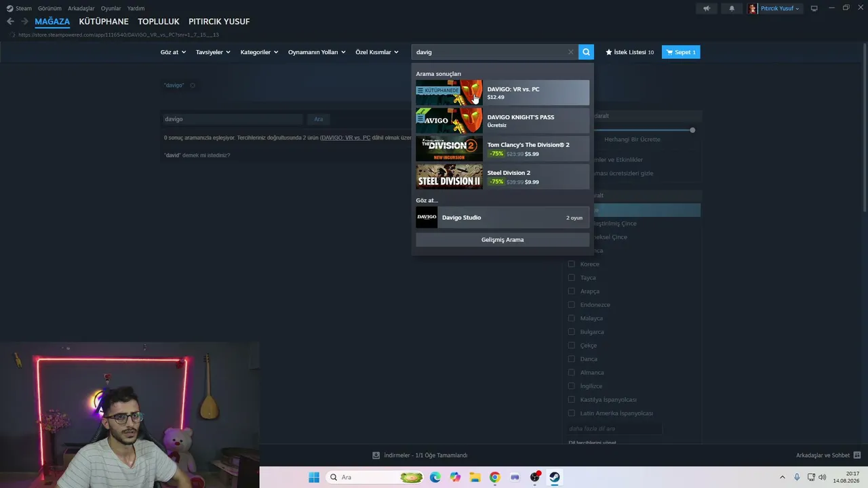Click the taskbar microphone icon
The height and width of the screenshot is (488, 868).
[x=797, y=477]
